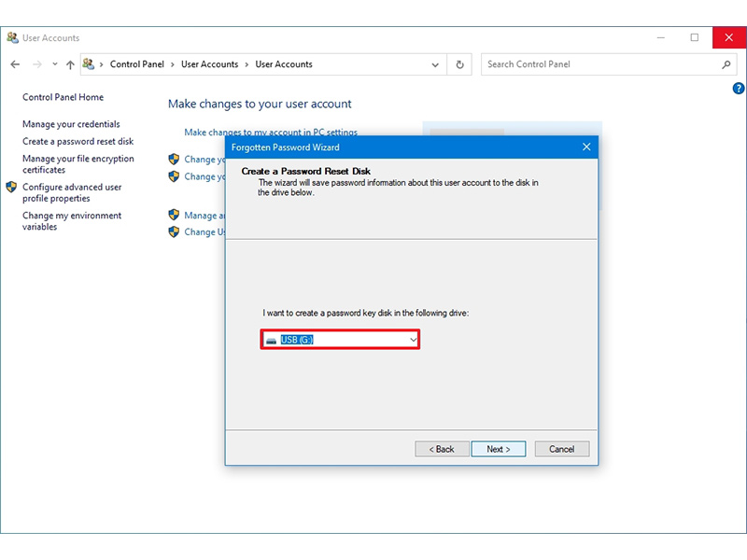Screen dimensions: 747x560
Task: Close the Forgotten Password Wizard dialog
Action: pos(586,147)
